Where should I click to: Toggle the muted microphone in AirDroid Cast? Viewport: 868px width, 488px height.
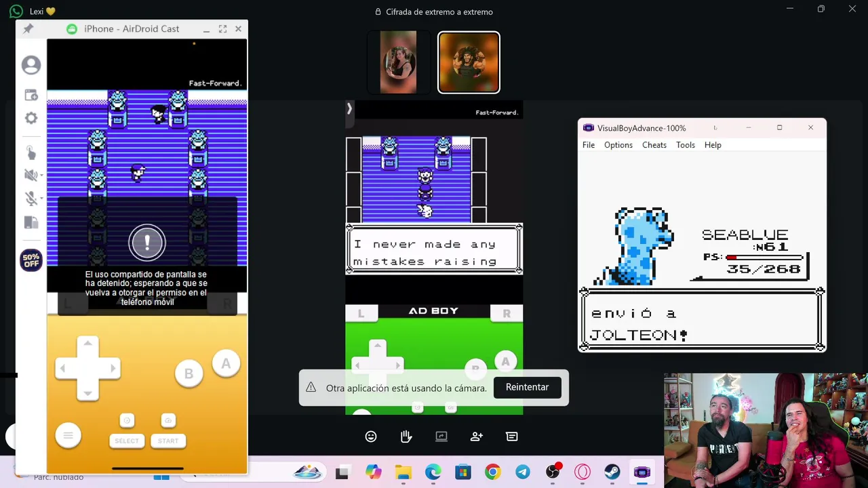30,198
